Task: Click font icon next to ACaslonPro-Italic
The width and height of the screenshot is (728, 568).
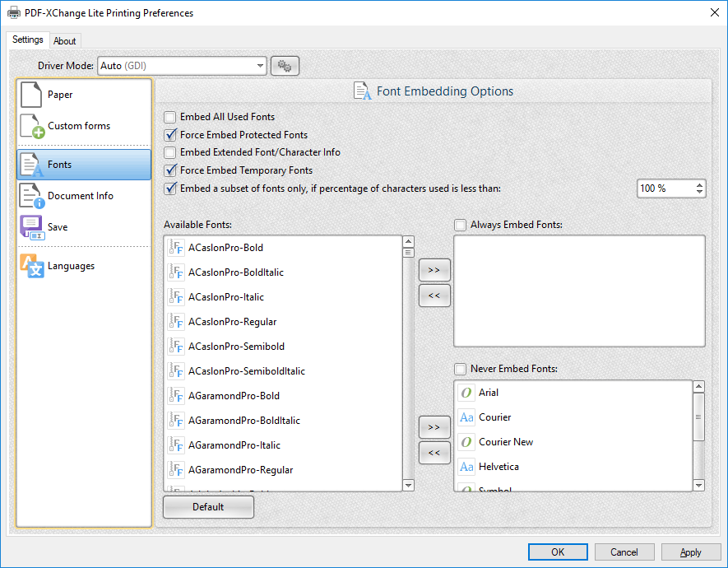Action: click(x=176, y=297)
